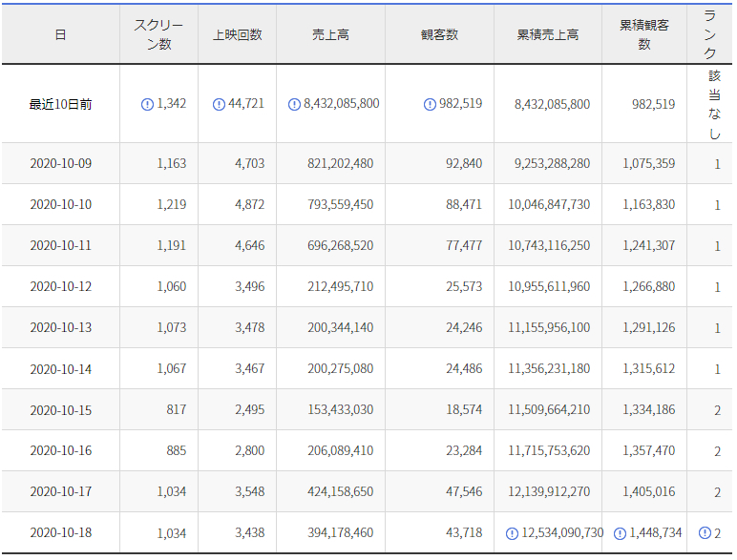Click the 累積観客数 column header
737x560 pixels.
coord(643,34)
